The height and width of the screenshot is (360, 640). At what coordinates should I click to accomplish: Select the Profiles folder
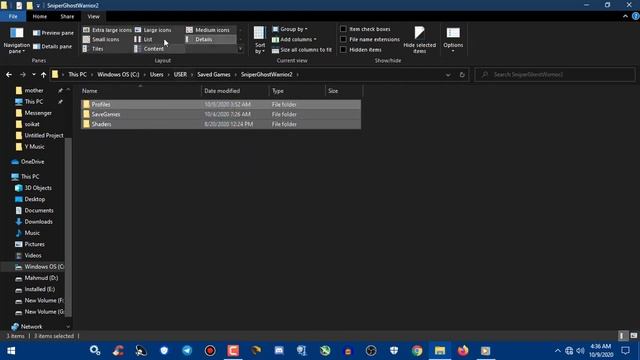coord(221,104)
